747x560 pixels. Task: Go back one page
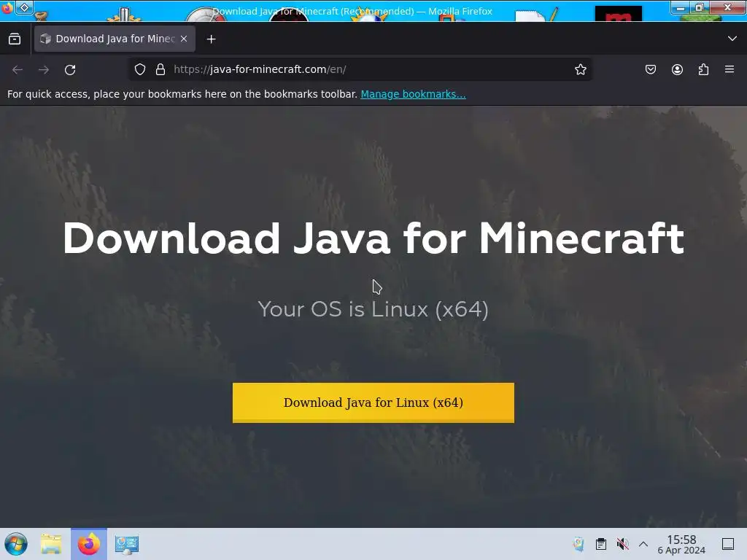coord(18,69)
